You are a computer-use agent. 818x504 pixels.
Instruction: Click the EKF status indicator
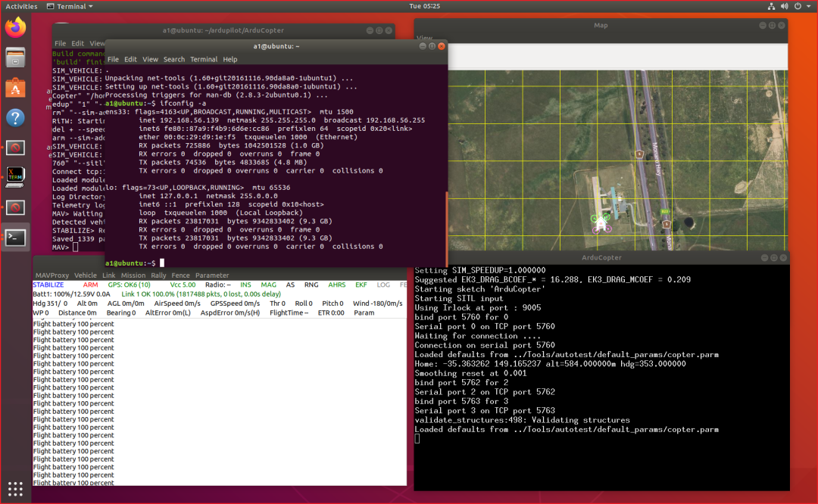[x=361, y=285]
